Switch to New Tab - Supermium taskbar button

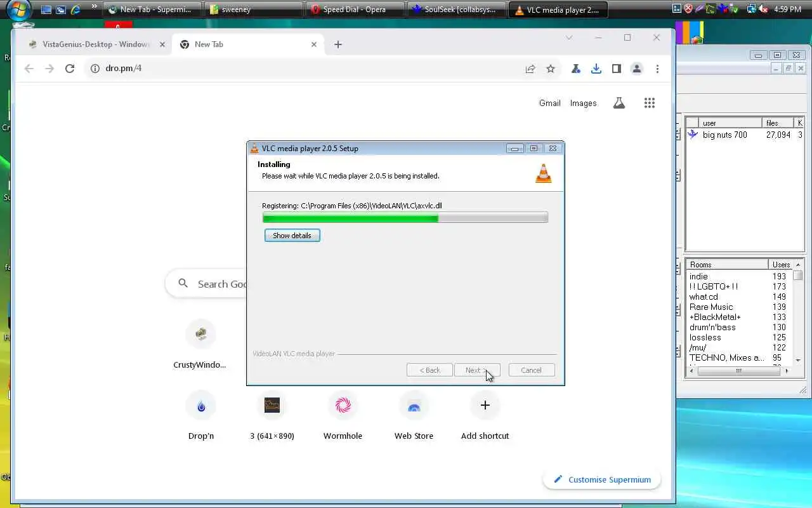tap(152, 10)
